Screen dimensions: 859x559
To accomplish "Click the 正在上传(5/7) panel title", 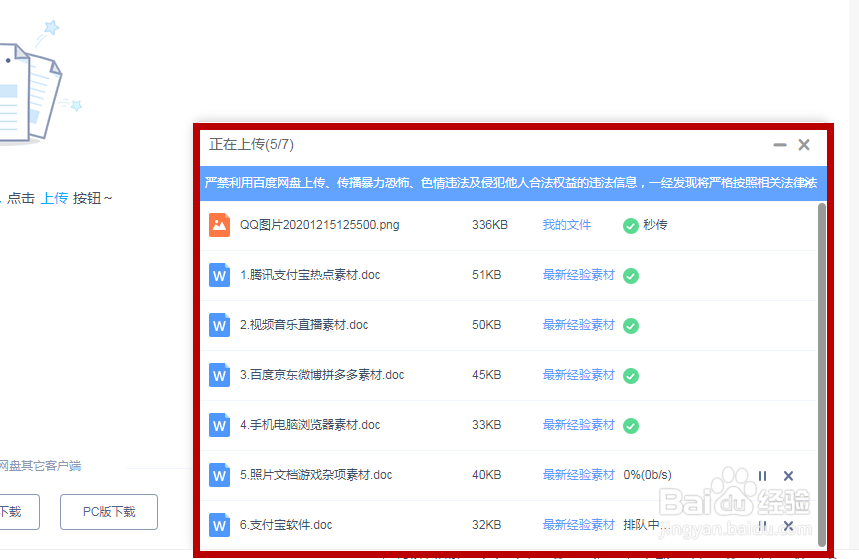I will coord(251,144).
